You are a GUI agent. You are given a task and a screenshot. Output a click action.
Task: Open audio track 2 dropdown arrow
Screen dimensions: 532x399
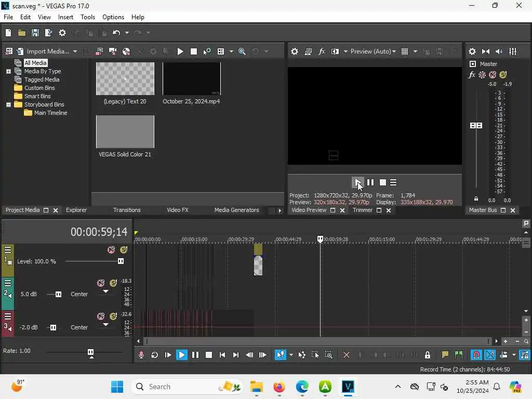[105, 292]
